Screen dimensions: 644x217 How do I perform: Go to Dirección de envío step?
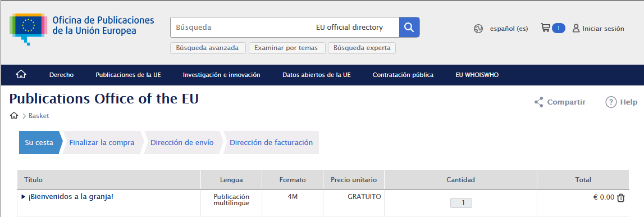coord(182,143)
